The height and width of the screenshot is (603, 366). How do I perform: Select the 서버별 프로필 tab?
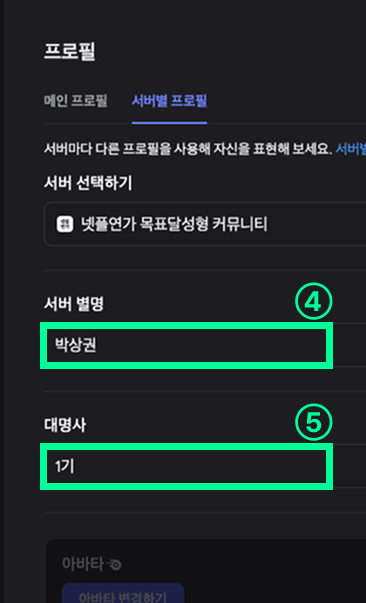coord(170,101)
